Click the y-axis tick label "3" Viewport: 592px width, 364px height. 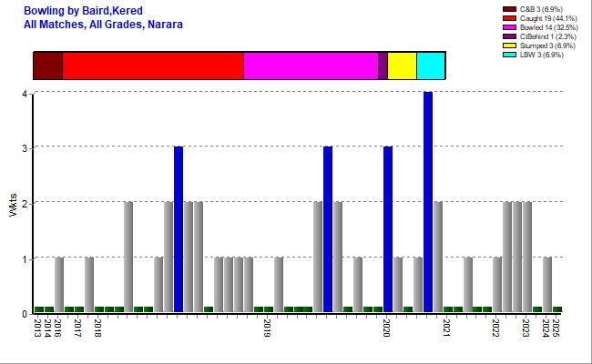point(25,148)
